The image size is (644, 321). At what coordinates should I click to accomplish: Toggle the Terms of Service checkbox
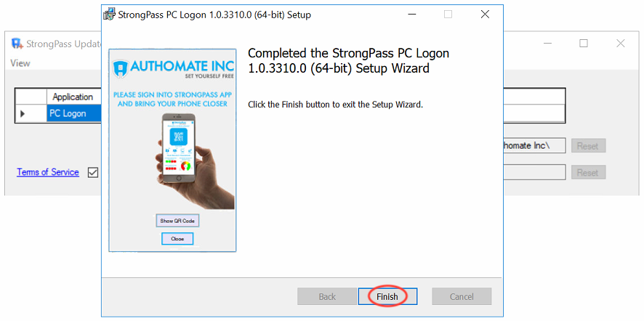pyautogui.click(x=93, y=173)
